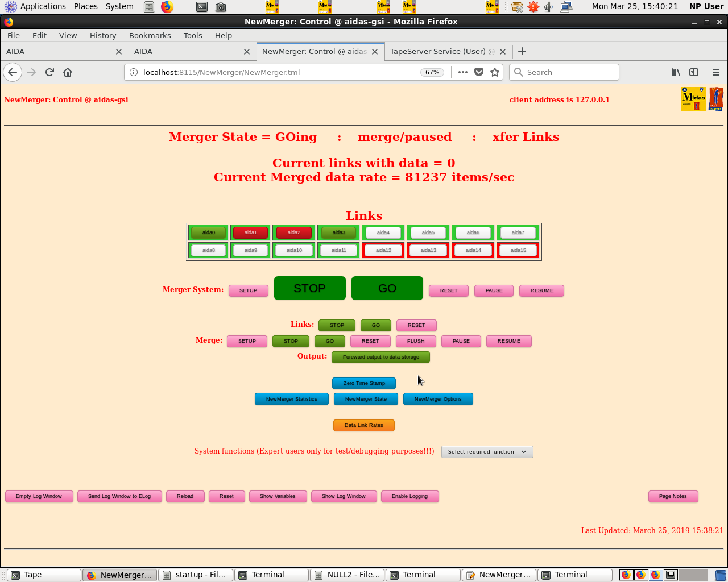Viewport: 728px width, 582px height.
Task: Open the volume control in the system tray
Action: click(549, 7)
